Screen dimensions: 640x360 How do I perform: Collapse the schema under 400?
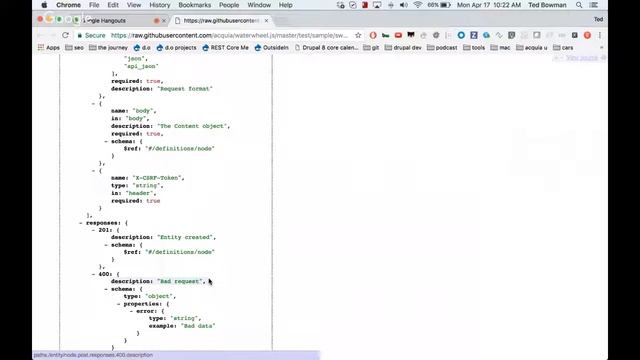(x=106, y=289)
